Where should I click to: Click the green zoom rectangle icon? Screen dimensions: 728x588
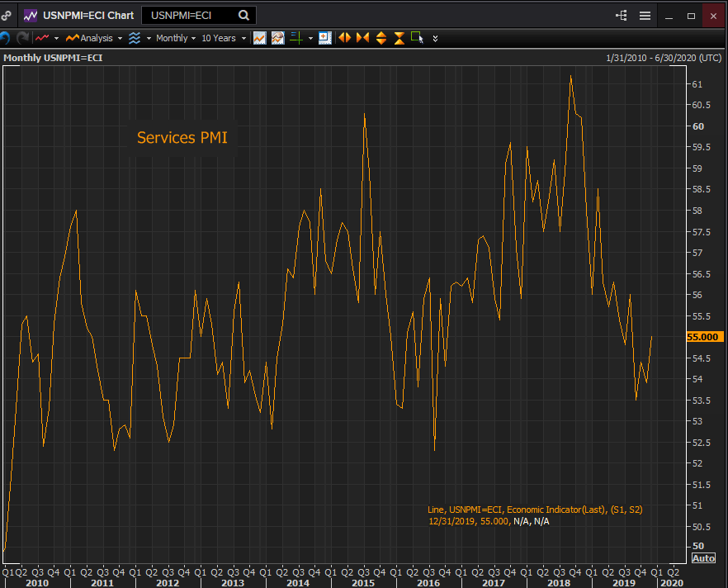tap(417, 38)
